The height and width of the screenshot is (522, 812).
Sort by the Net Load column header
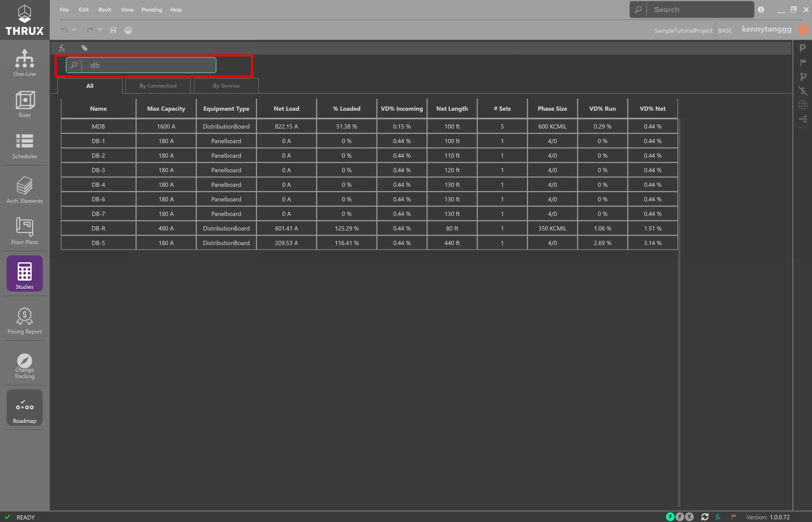[x=286, y=109]
